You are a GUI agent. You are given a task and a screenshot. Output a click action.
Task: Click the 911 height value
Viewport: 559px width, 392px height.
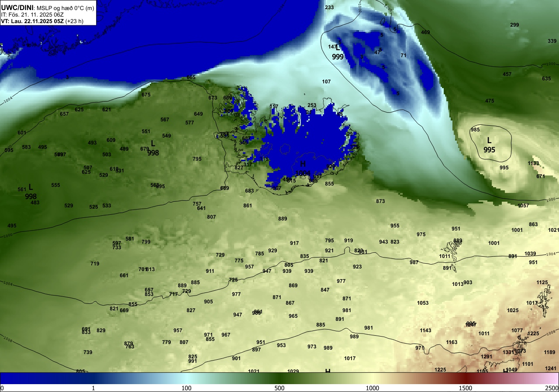pyautogui.click(x=210, y=271)
